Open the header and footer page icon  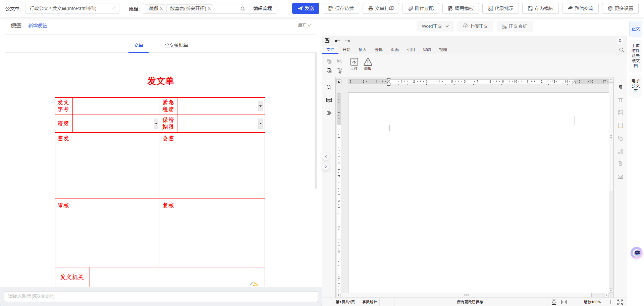(x=621, y=126)
